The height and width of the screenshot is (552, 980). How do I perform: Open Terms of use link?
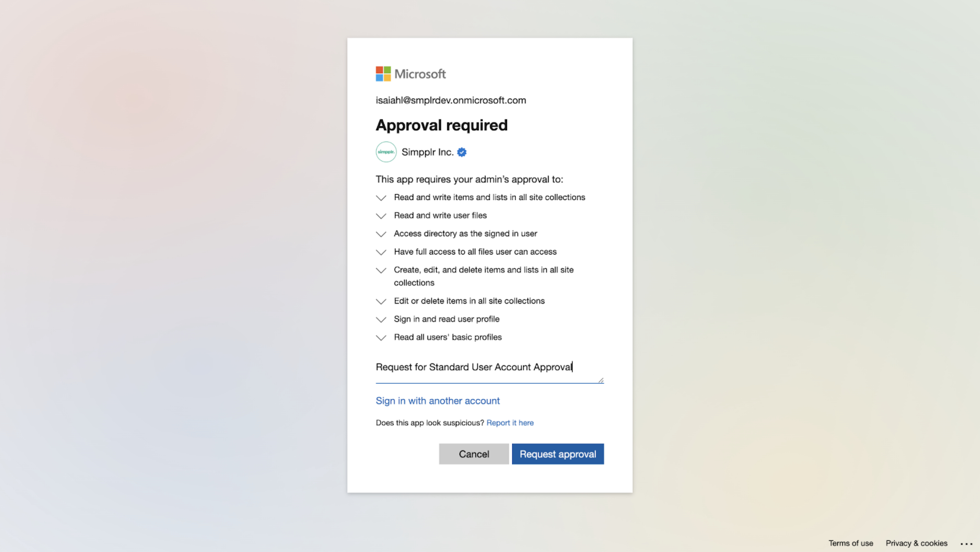point(851,543)
